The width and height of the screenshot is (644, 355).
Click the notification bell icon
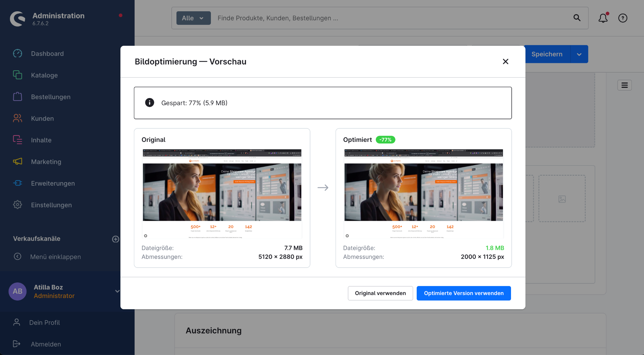(603, 18)
